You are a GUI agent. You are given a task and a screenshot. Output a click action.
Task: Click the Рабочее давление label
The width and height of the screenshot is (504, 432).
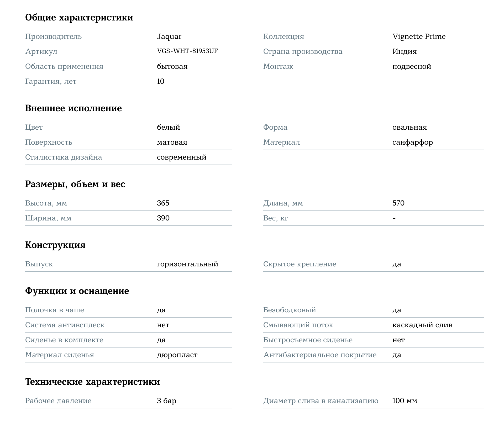58,401
